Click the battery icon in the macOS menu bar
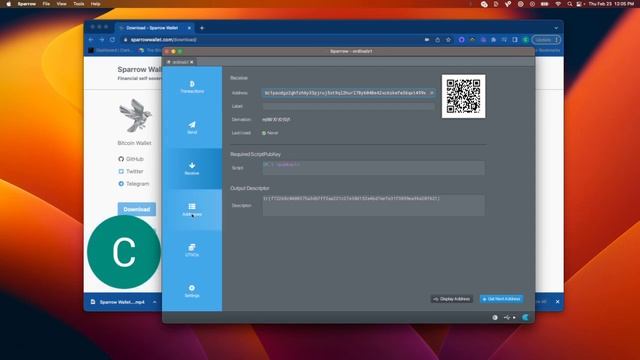The height and width of the screenshot is (360, 640). point(544,4)
